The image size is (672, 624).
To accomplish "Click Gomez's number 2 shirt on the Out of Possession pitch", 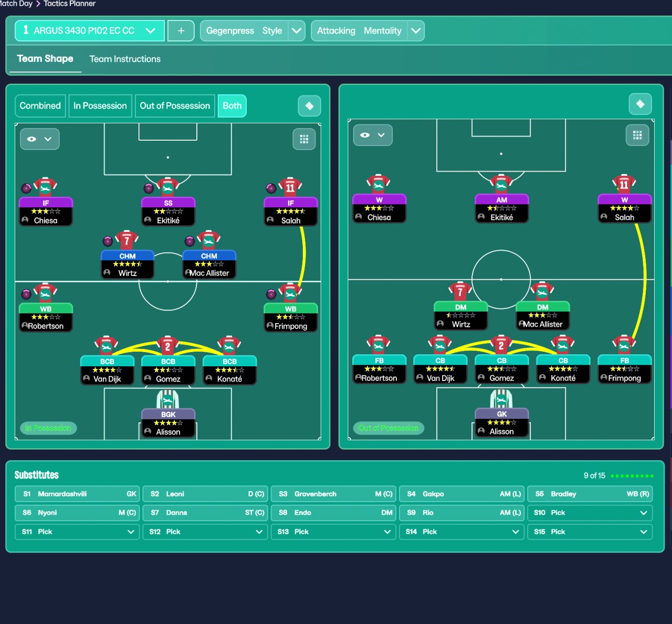I will coord(501,344).
